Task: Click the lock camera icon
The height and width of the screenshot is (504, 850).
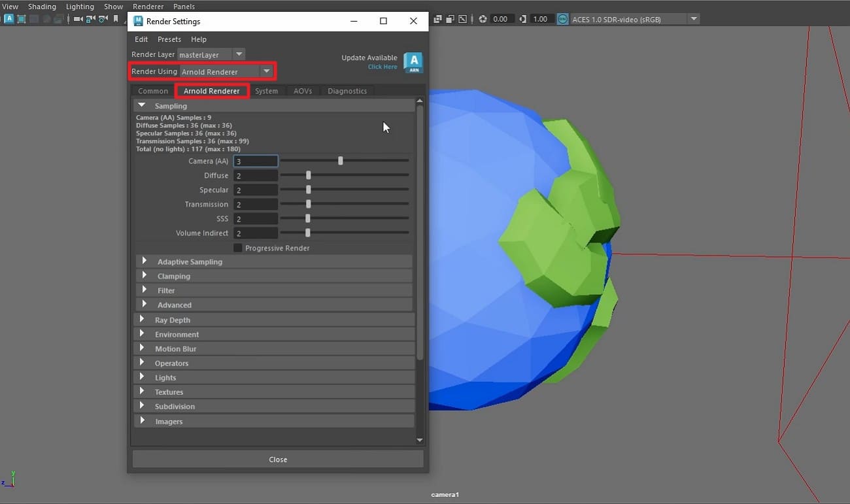Action: point(89,19)
